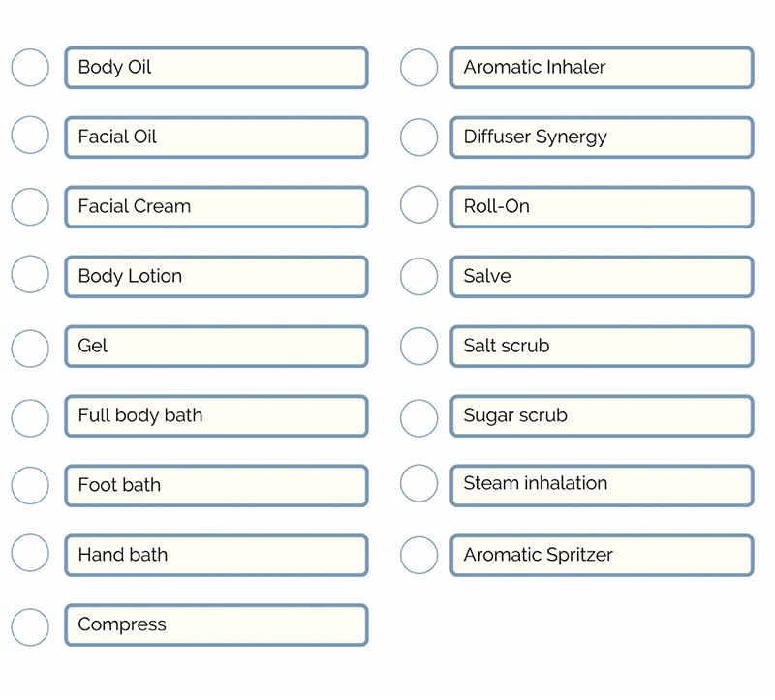
Task: Mark the Gel radio button
Action: pyautogui.click(x=30, y=349)
